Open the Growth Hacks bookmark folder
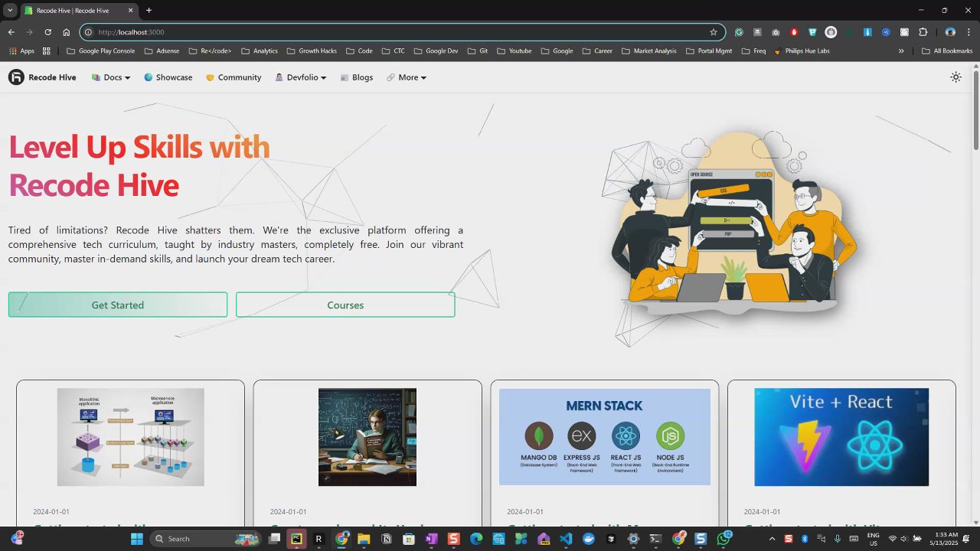The width and height of the screenshot is (980, 551). coord(312,51)
